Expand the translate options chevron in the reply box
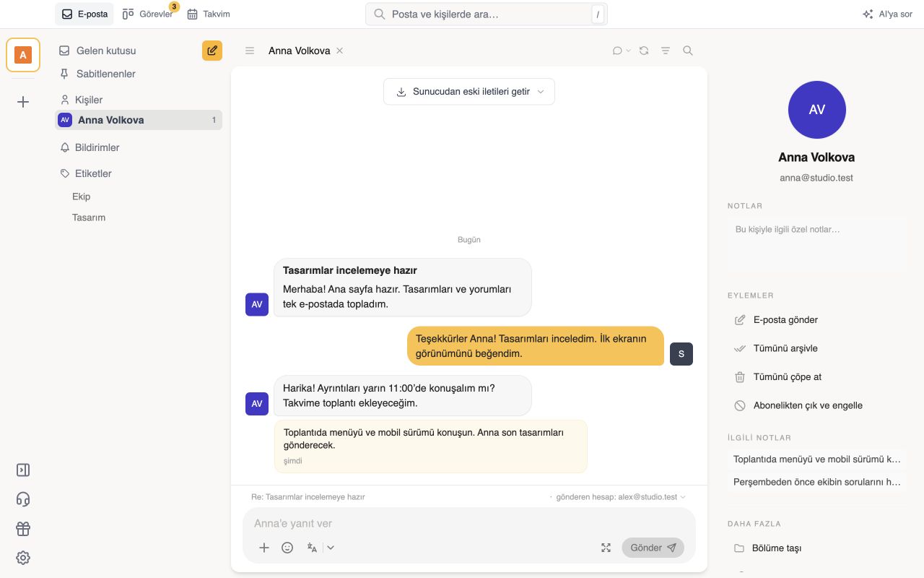Viewport: 924px width, 578px height. pyautogui.click(x=331, y=548)
